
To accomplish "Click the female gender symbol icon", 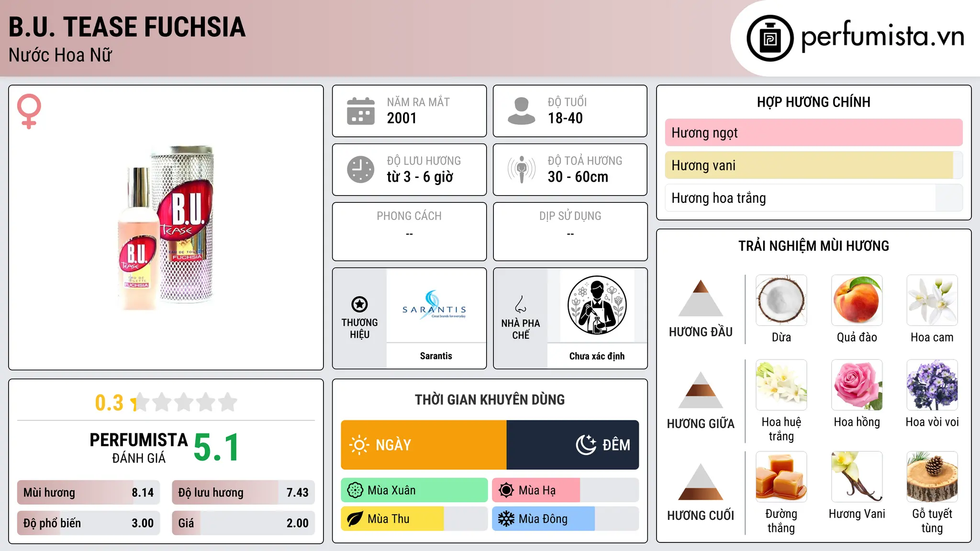I will 29,111.
